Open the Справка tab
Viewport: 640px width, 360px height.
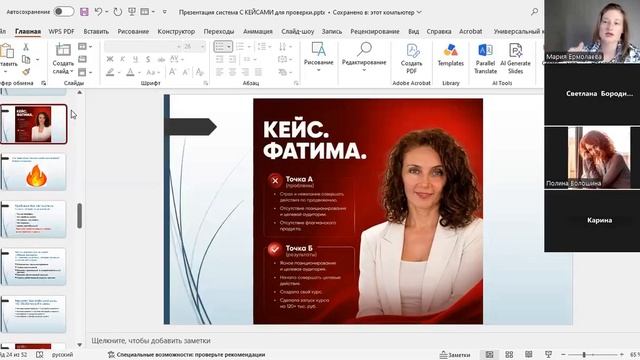[439, 31]
